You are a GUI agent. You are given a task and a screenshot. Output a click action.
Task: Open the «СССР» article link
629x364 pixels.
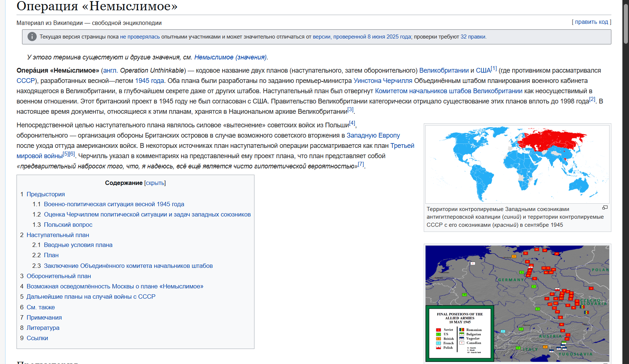26,81
